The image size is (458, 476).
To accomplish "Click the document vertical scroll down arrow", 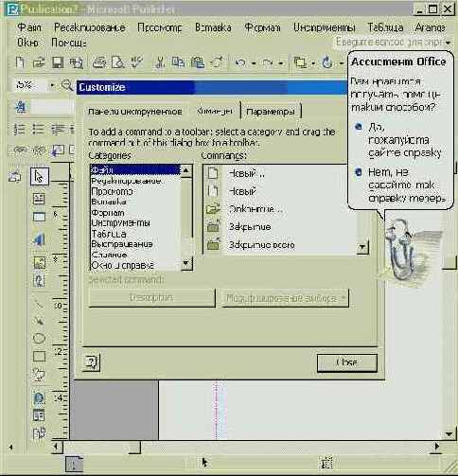I will tap(449, 434).
